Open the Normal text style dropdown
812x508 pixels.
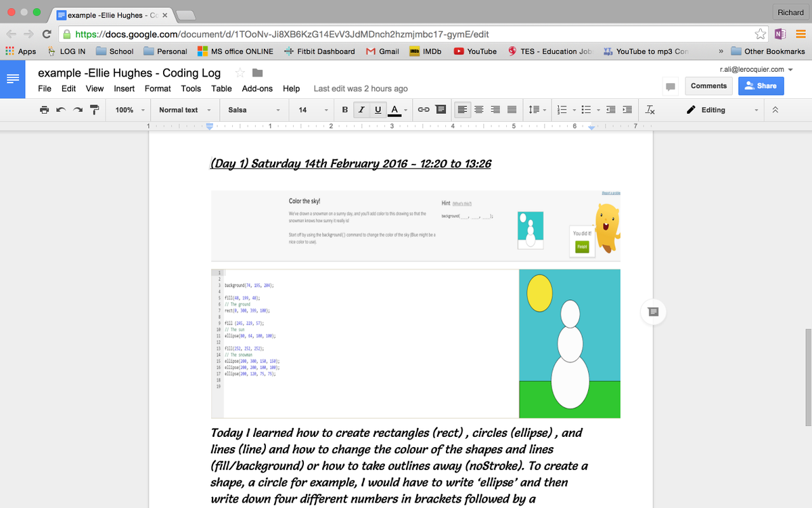click(185, 110)
